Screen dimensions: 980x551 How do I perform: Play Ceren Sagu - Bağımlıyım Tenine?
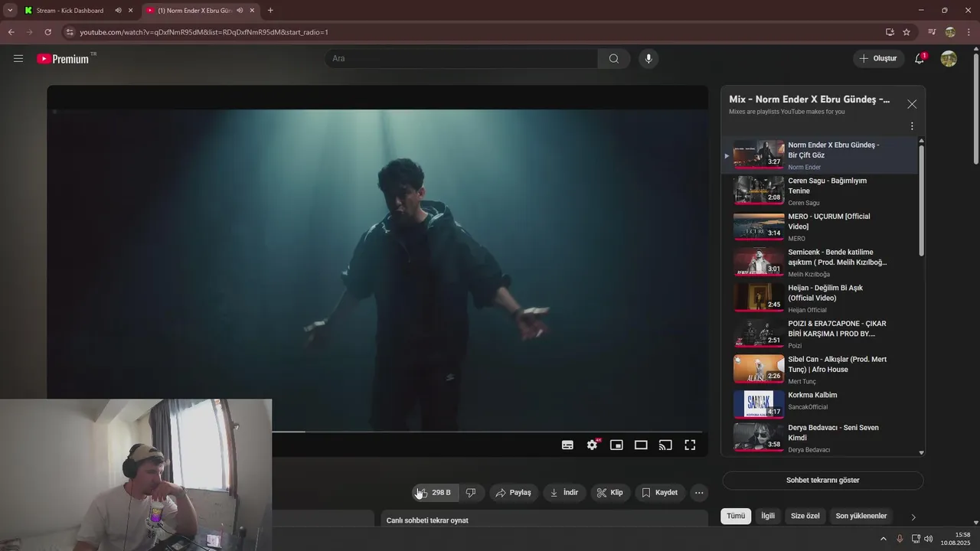coord(819,191)
